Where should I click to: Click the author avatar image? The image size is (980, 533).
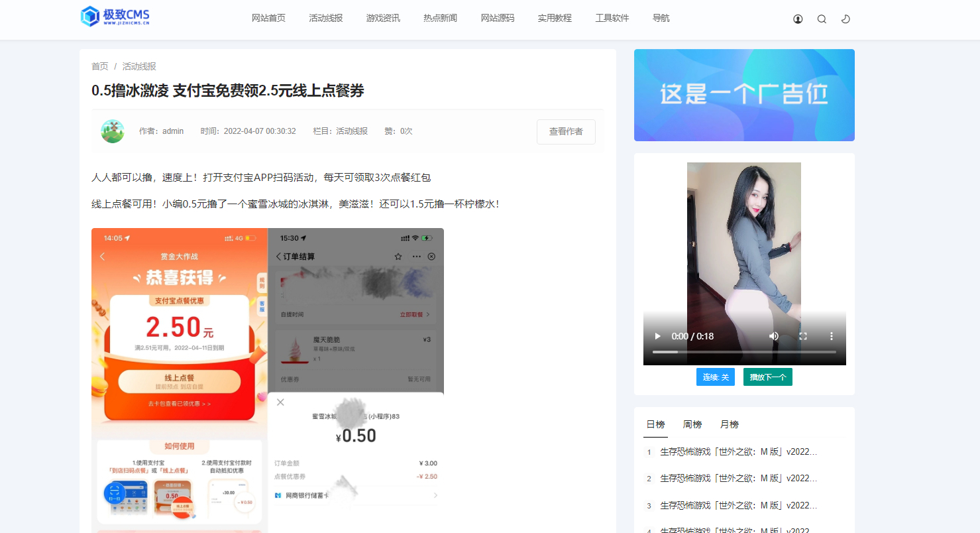113,131
